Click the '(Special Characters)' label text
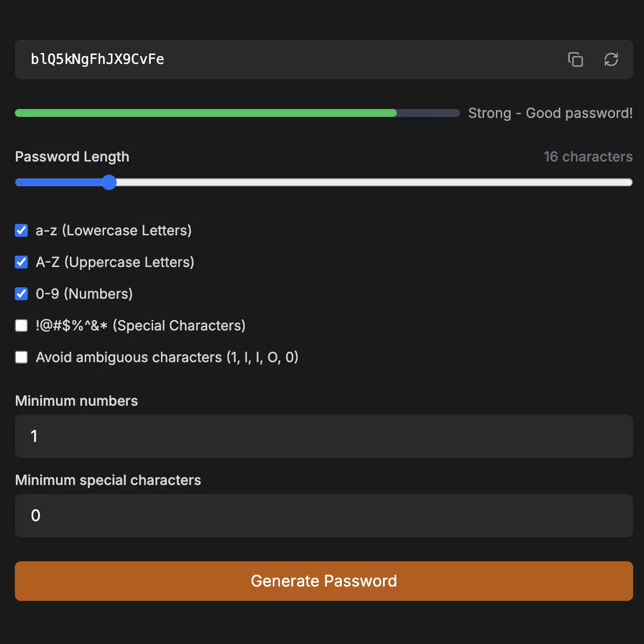The width and height of the screenshot is (644, 644). tap(179, 325)
